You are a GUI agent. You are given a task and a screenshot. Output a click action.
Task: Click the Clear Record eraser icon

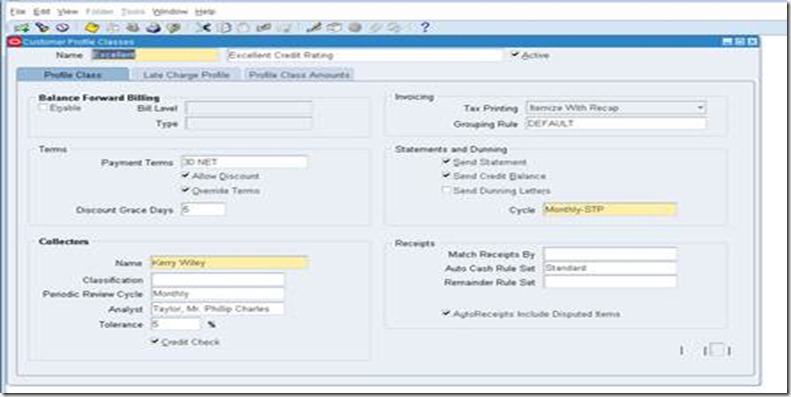[264, 28]
